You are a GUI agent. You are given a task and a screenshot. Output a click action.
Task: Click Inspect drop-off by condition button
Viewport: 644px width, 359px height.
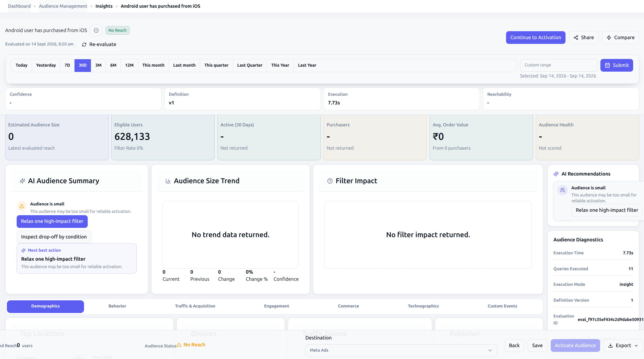coord(54,237)
